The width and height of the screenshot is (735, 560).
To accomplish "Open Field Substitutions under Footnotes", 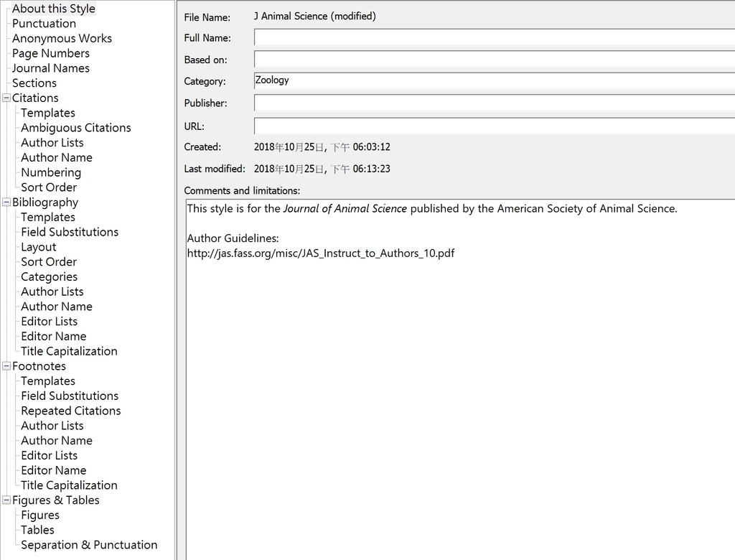I will (70, 396).
